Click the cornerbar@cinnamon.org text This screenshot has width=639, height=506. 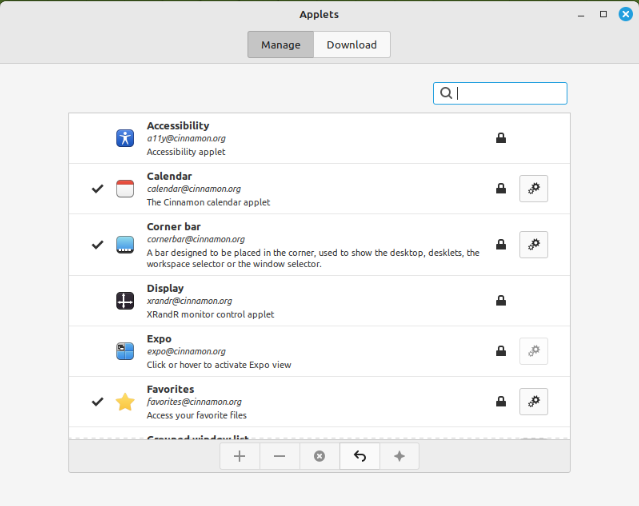point(196,239)
